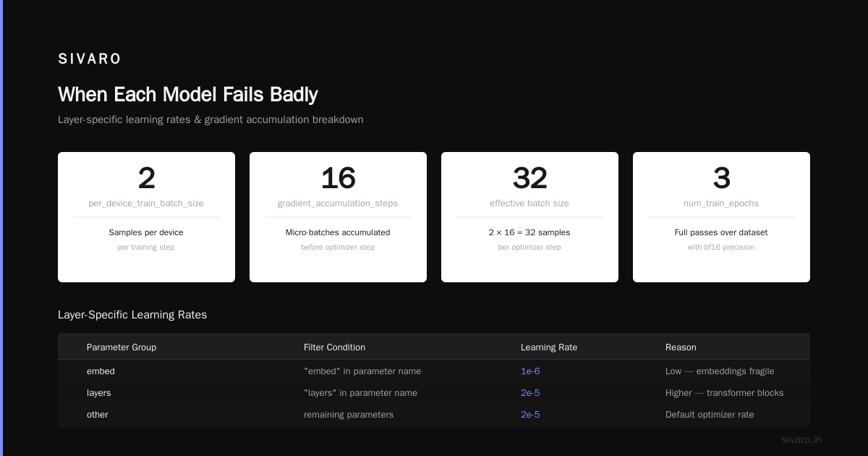Select the gradient_accumulation_steps label
This screenshot has width=868, height=456.
coord(338,203)
